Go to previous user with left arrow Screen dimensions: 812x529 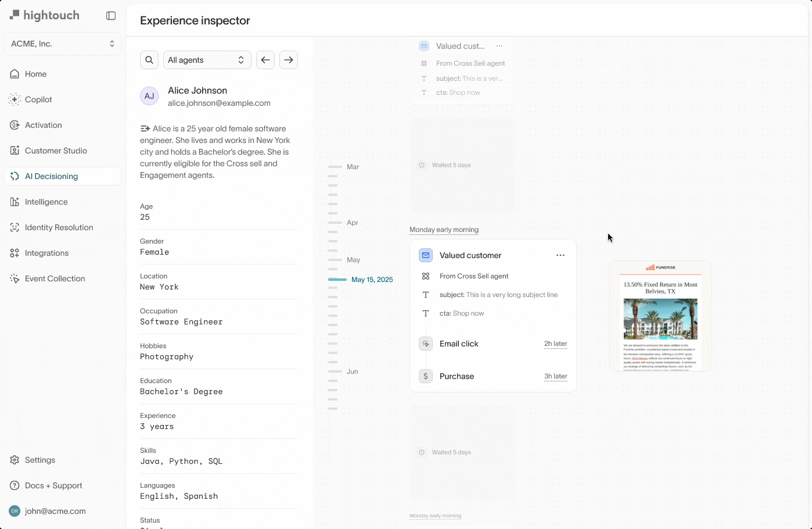[x=265, y=60]
